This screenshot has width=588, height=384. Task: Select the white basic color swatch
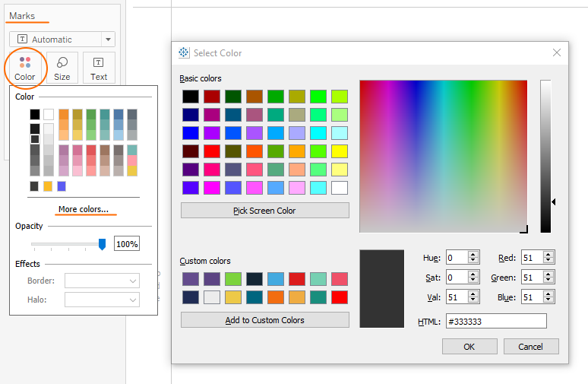(340, 187)
